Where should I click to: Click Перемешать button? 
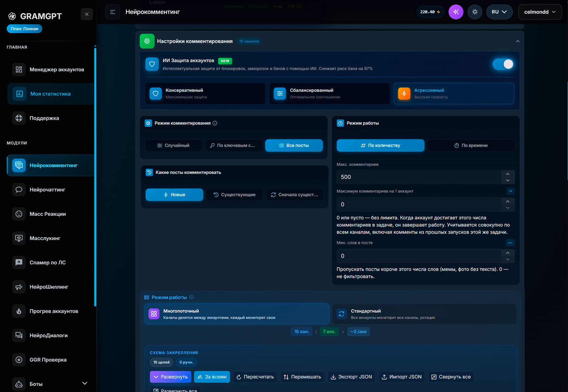[302, 377]
